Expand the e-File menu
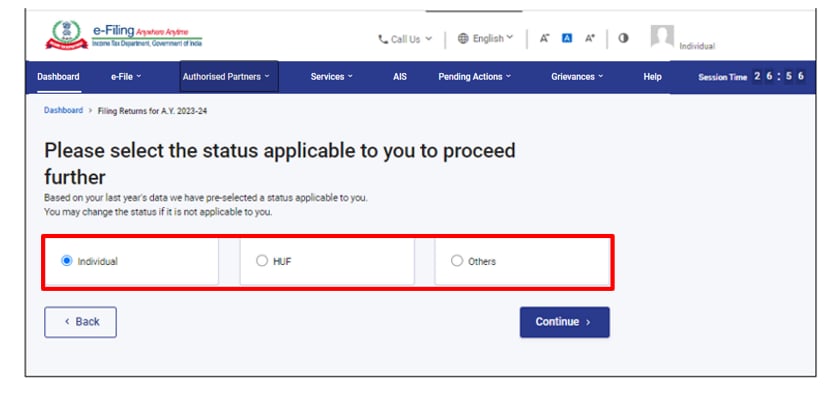This screenshot has height=403, width=836. click(x=126, y=77)
